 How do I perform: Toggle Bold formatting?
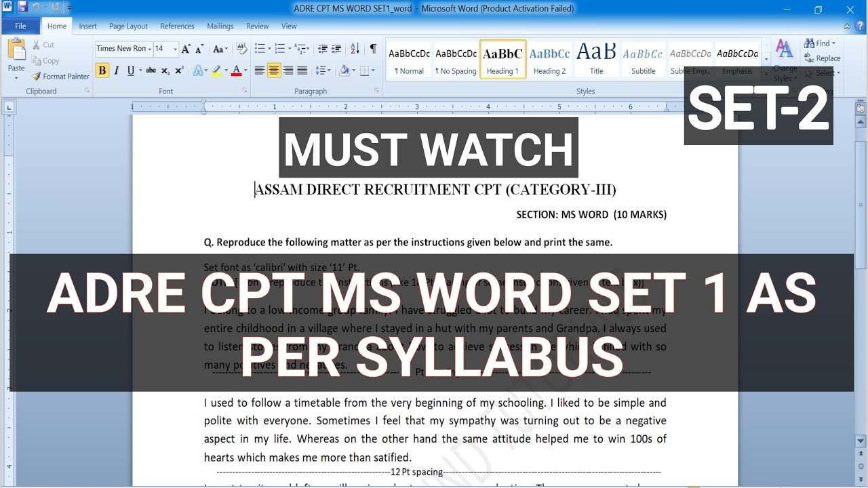pyautogui.click(x=102, y=70)
